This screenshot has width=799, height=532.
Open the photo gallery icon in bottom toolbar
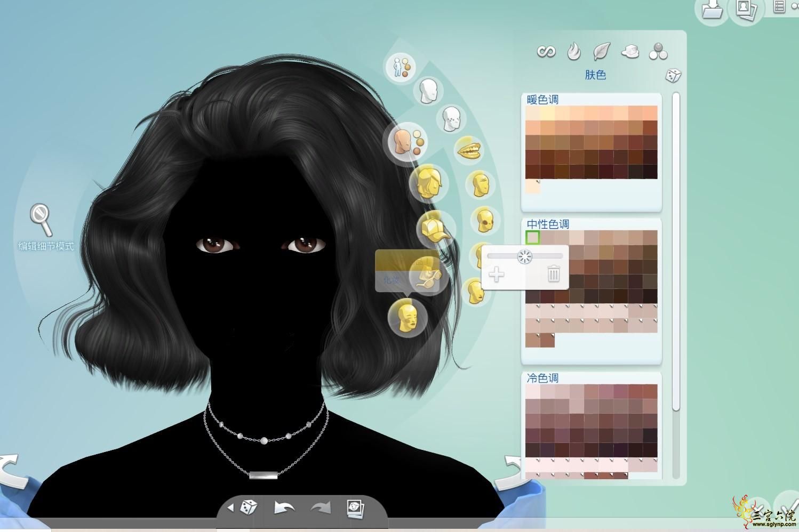[355, 508]
